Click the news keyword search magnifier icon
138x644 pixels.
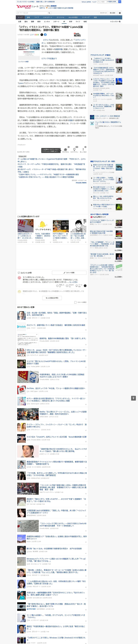coord(49,13)
